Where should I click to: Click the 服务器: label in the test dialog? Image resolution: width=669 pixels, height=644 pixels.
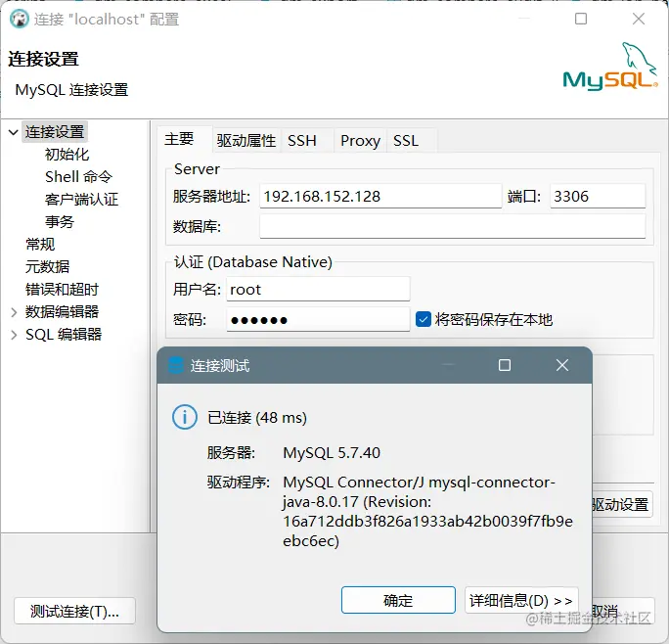[231, 453]
